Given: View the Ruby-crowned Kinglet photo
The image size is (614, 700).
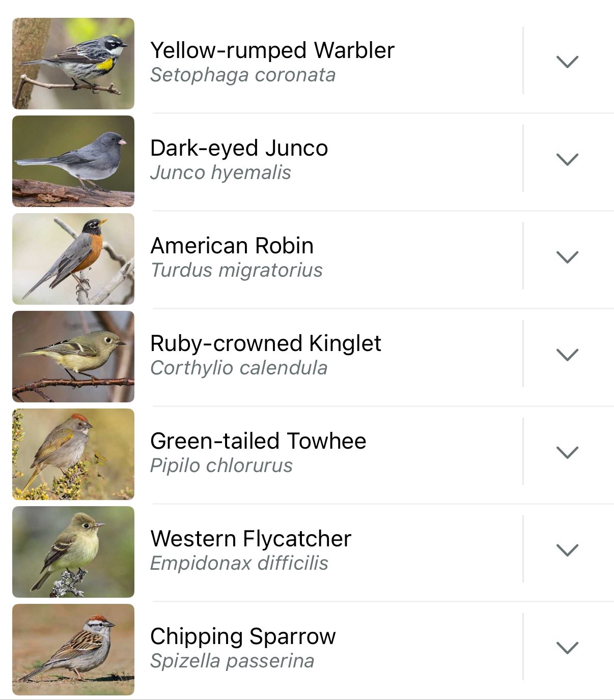Looking at the screenshot, I should click(73, 357).
